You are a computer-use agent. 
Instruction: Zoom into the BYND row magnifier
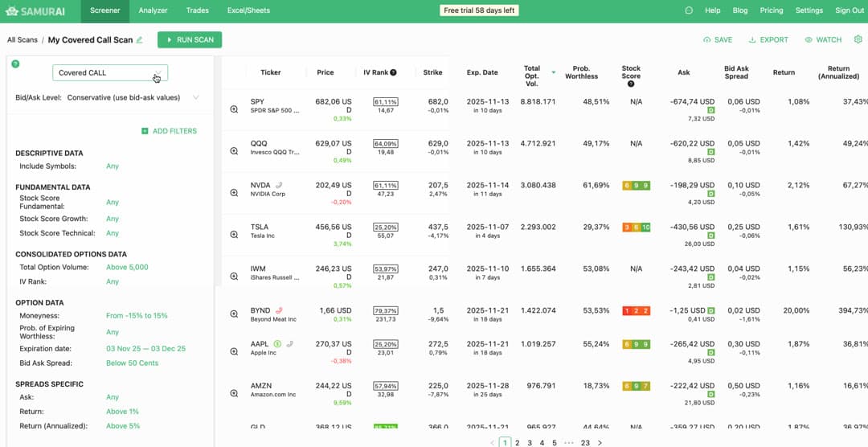[234, 314]
